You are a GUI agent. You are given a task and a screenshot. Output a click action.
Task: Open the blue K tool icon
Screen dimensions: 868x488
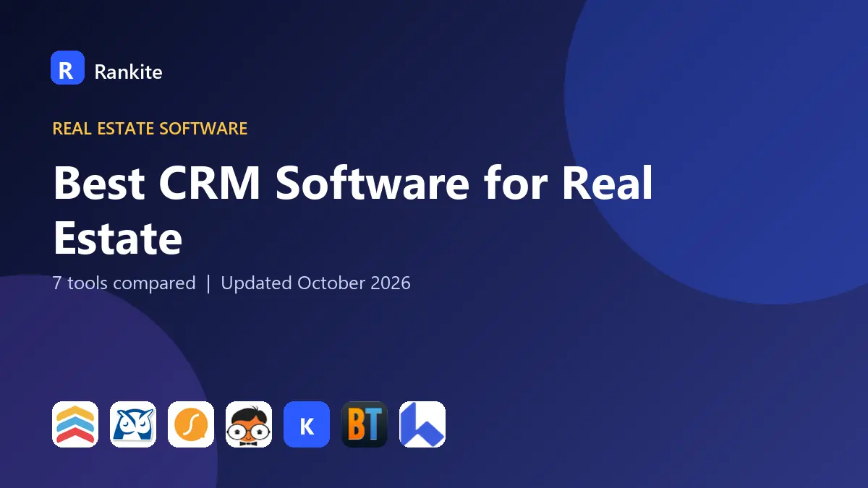(307, 424)
